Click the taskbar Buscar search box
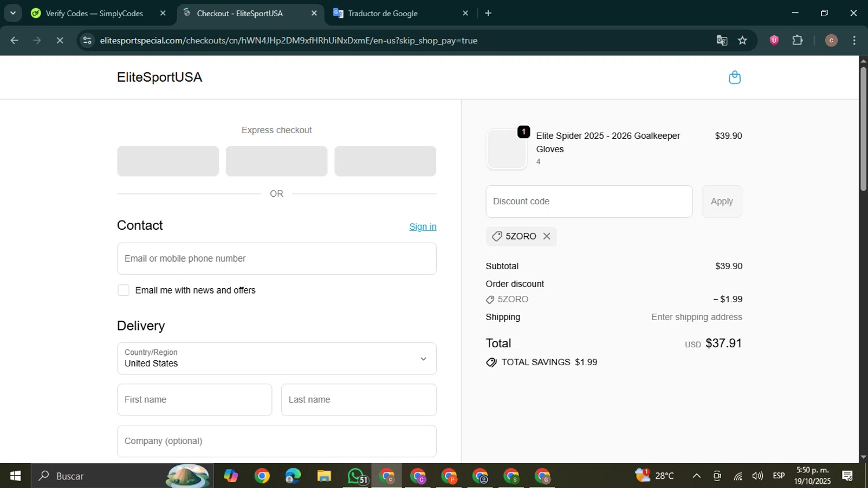Screen dimensions: 868x488 122,476
